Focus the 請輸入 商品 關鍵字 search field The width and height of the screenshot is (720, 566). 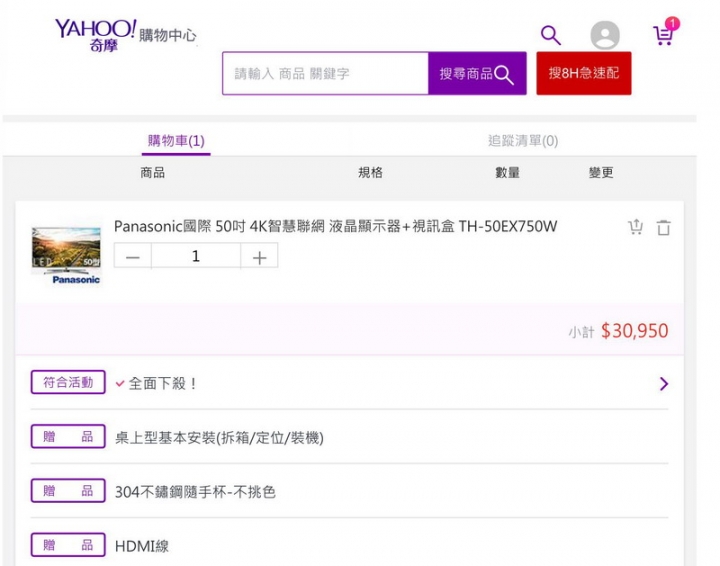tap(326, 73)
